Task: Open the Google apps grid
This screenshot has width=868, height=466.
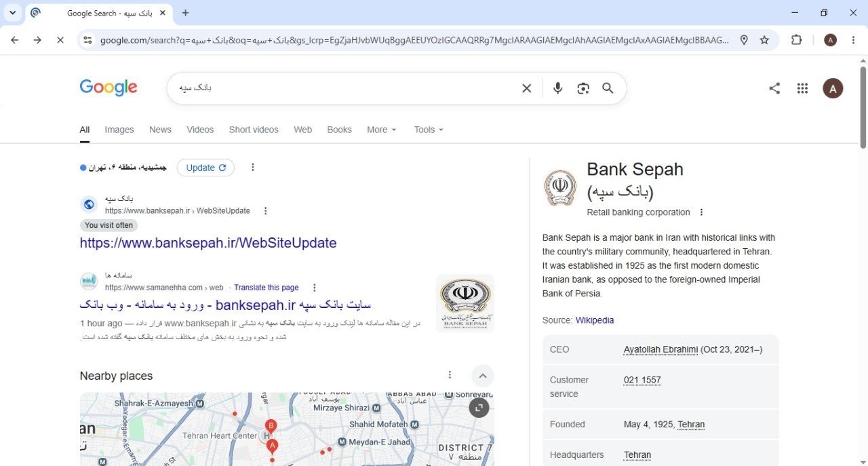Action: coord(803,88)
